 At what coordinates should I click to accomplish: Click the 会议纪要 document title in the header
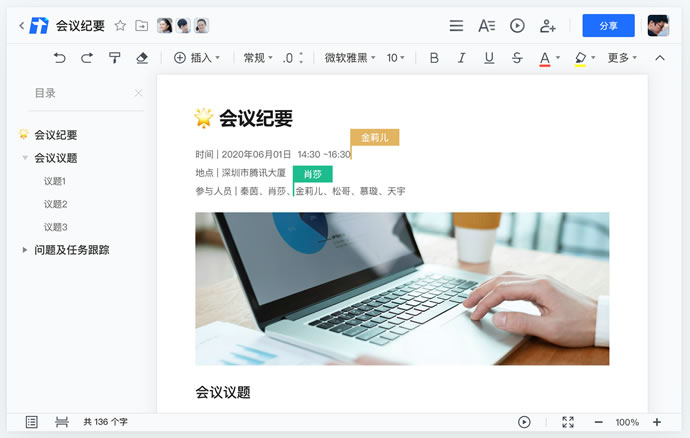(80, 26)
